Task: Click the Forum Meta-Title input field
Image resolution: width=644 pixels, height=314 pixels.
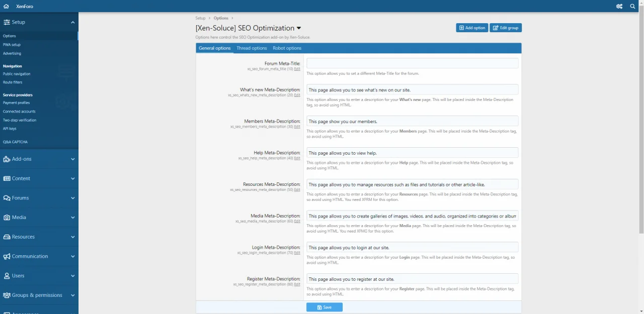Action: pyautogui.click(x=412, y=63)
